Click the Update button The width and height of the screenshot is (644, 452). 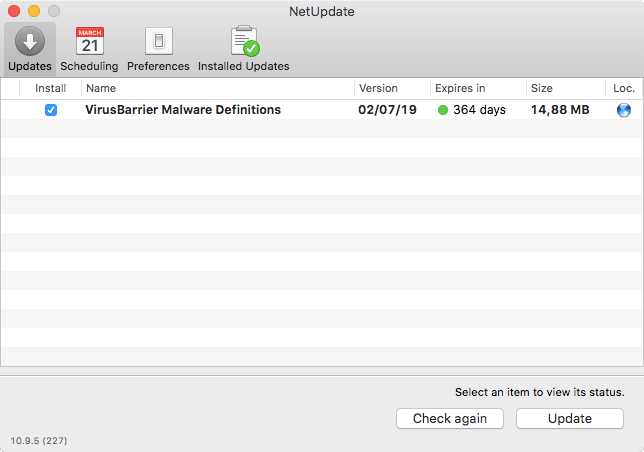(570, 418)
